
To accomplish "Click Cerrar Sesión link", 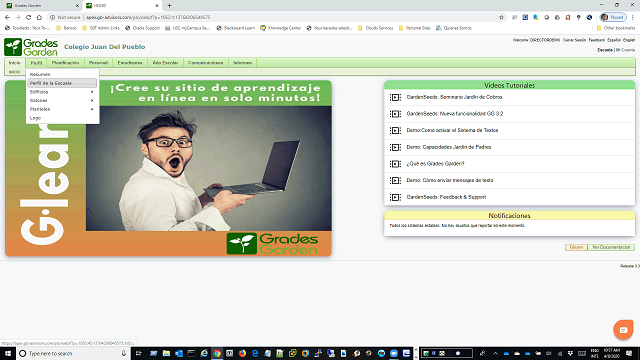I will [574, 40].
